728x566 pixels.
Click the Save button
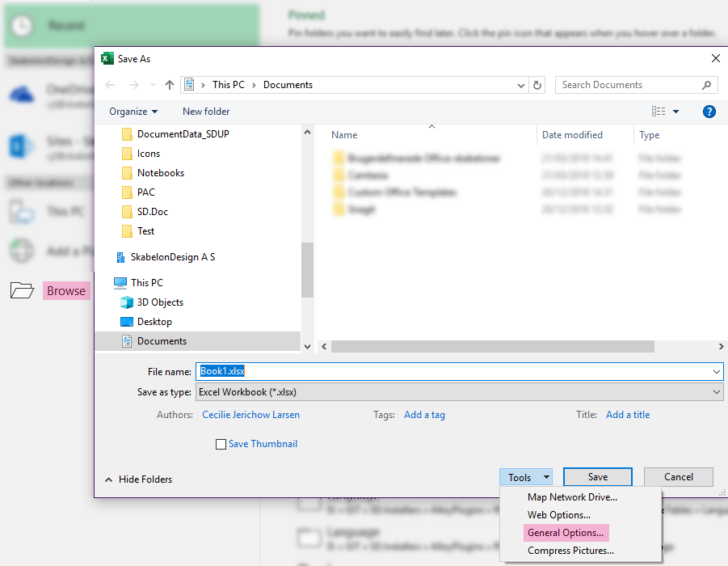598,477
